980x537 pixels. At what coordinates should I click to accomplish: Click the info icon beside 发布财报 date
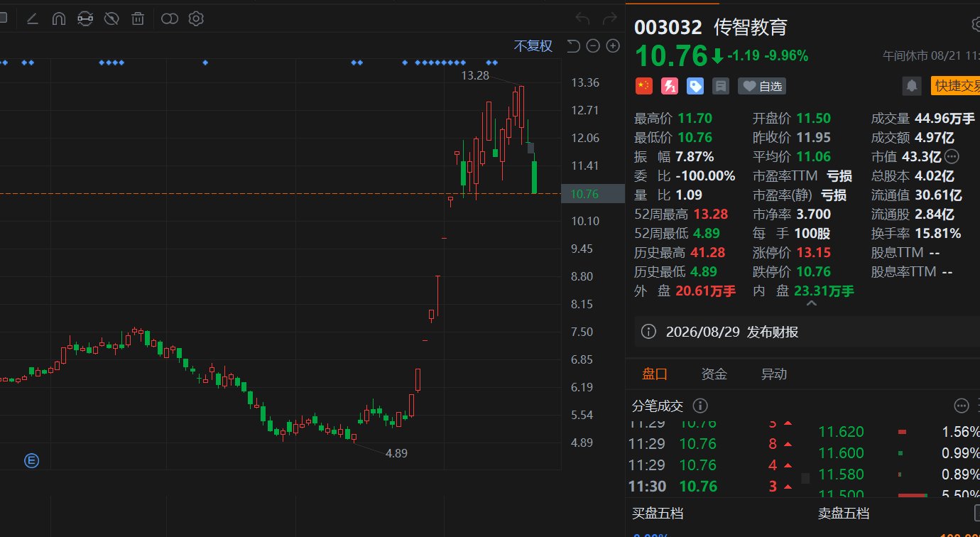(648, 332)
